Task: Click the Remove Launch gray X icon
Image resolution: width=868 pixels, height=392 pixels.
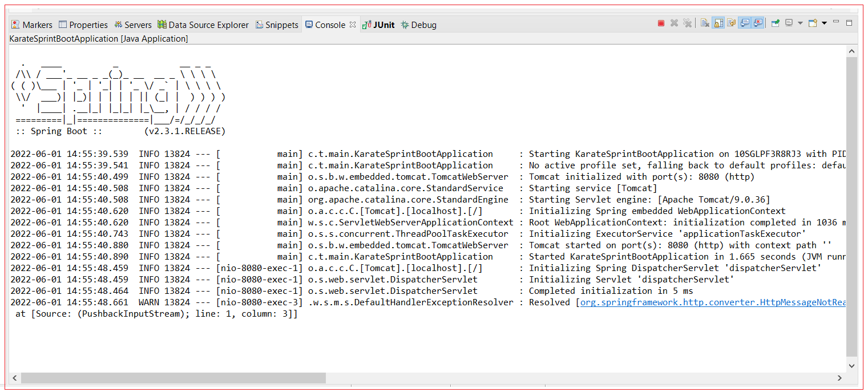Action: point(674,23)
